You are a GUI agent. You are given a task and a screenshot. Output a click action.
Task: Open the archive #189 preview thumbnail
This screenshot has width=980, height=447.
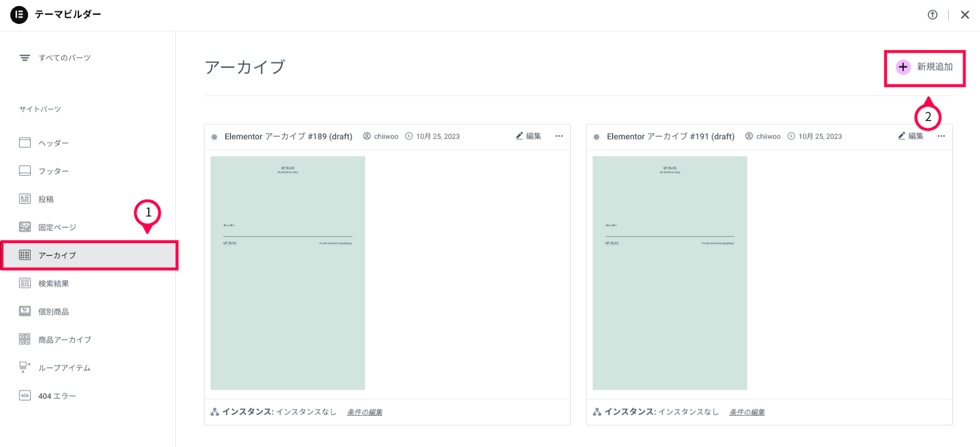click(288, 273)
